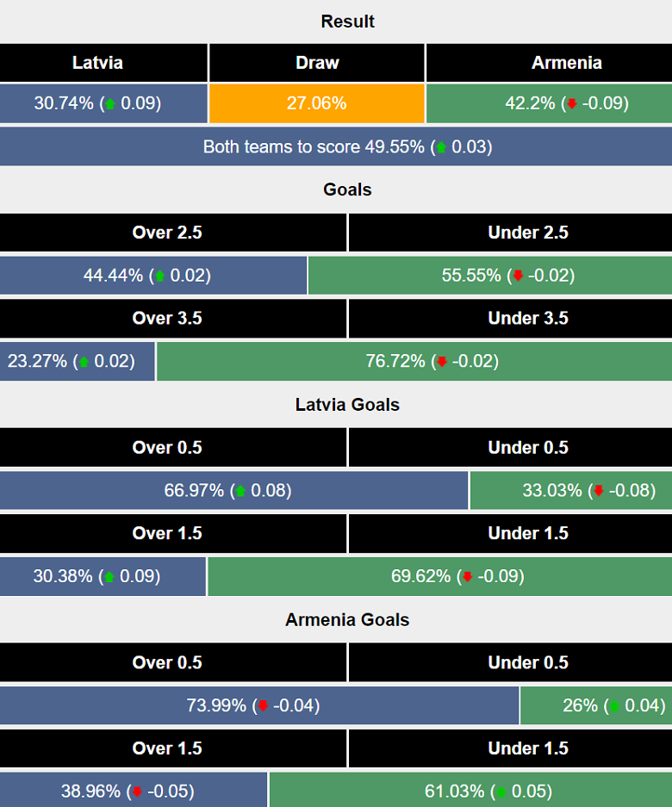Click the green up arrow beside 23.27%

coord(84,363)
